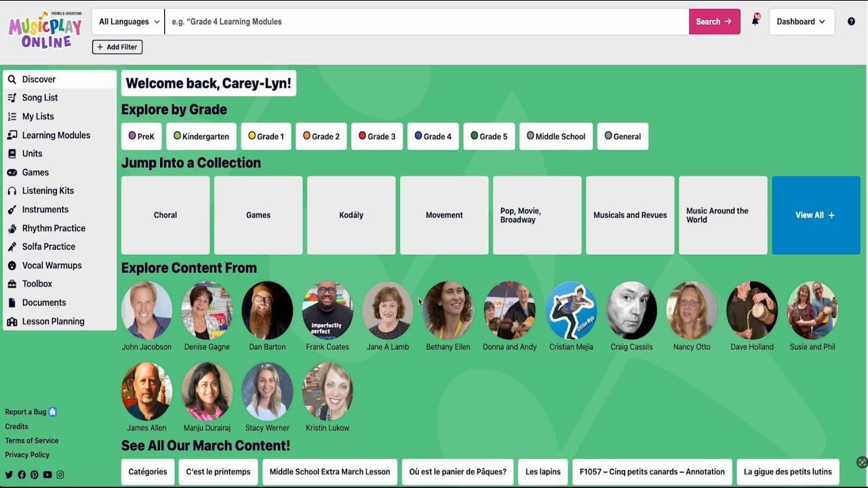868x488 pixels.
Task: Select the Grade 3 filter
Action: coord(378,136)
